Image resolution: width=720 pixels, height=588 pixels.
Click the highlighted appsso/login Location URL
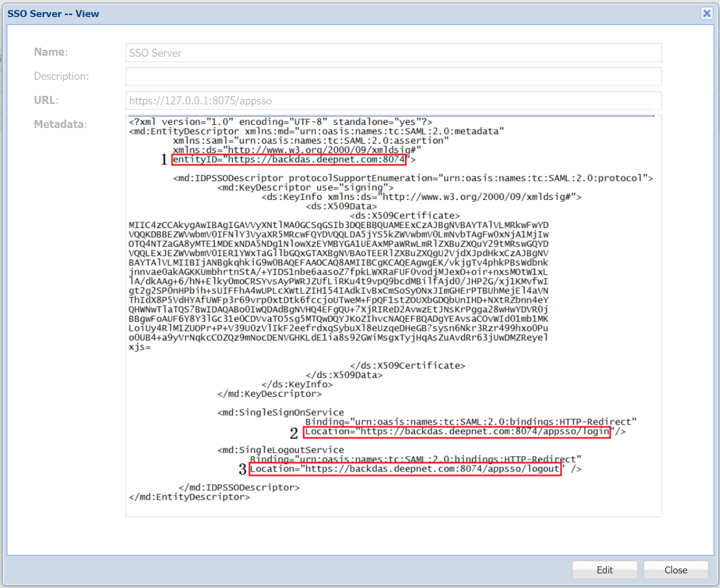coord(457,432)
